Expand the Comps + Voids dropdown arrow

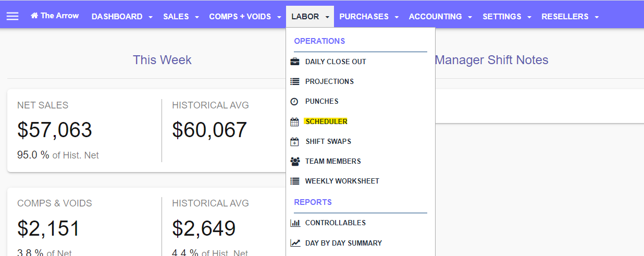click(279, 17)
